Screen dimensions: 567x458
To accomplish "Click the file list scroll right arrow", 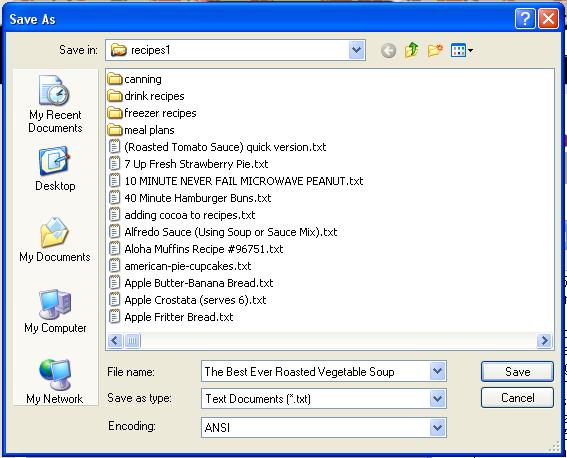I will pyautogui.click(x=544, y=341).
